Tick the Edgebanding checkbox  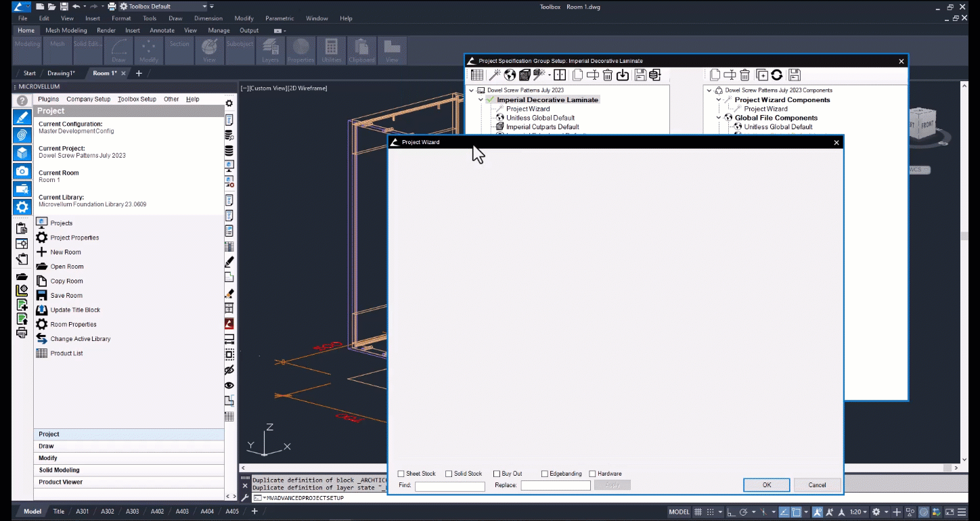click(545, 474)
